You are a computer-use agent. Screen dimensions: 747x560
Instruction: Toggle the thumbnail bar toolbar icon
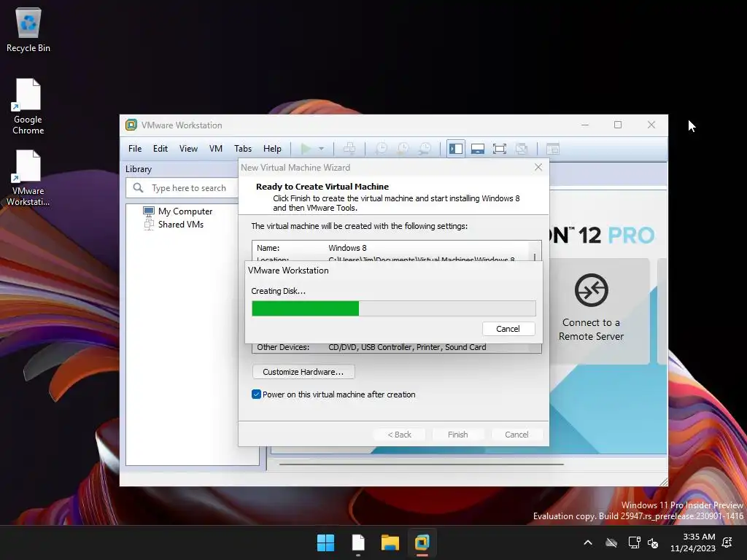(477, 149)
